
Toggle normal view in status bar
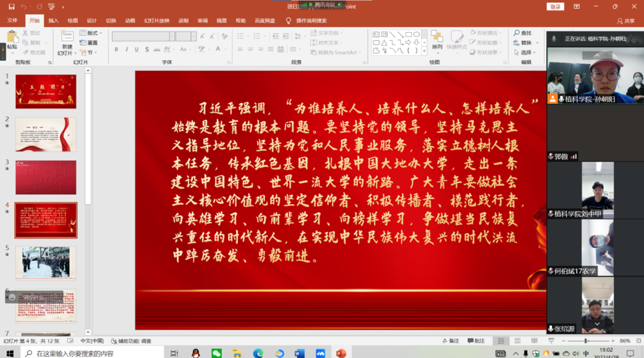click(x=501, y=341)
